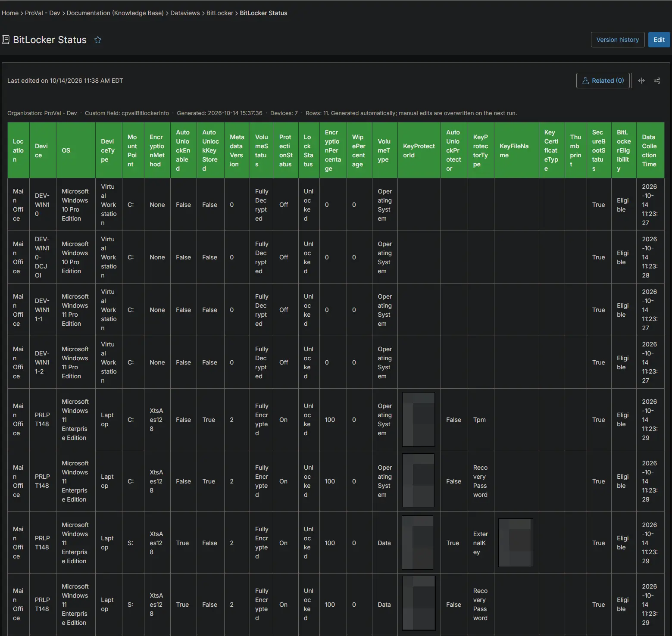Open the share icon in the toolbar
Image resolution: width=672 pixels, height=636 pixels.
(657, 81)
